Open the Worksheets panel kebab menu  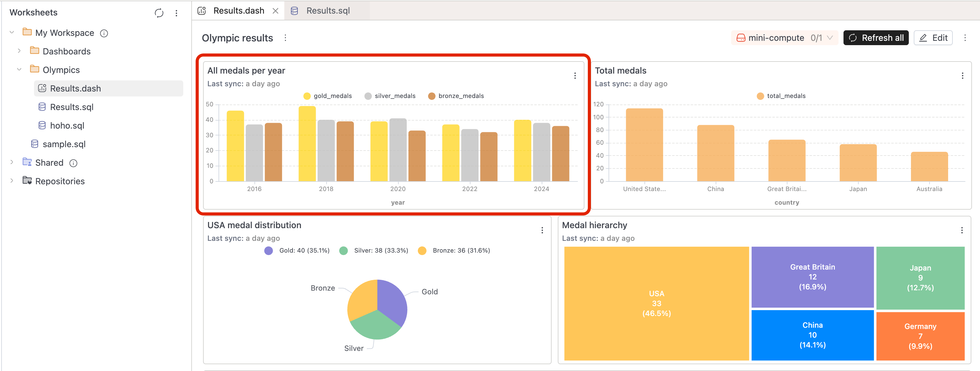click(176, 13)
